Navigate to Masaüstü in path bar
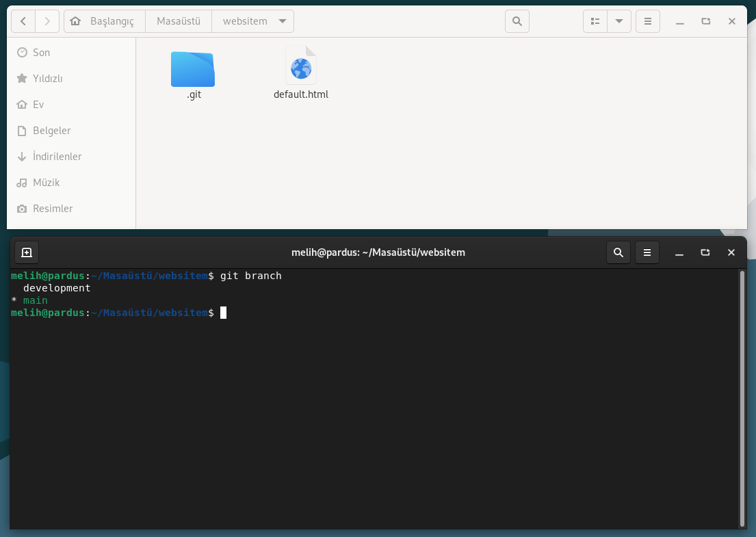The height and width of the screenshot is (537, 756). [x=179, y=21]
